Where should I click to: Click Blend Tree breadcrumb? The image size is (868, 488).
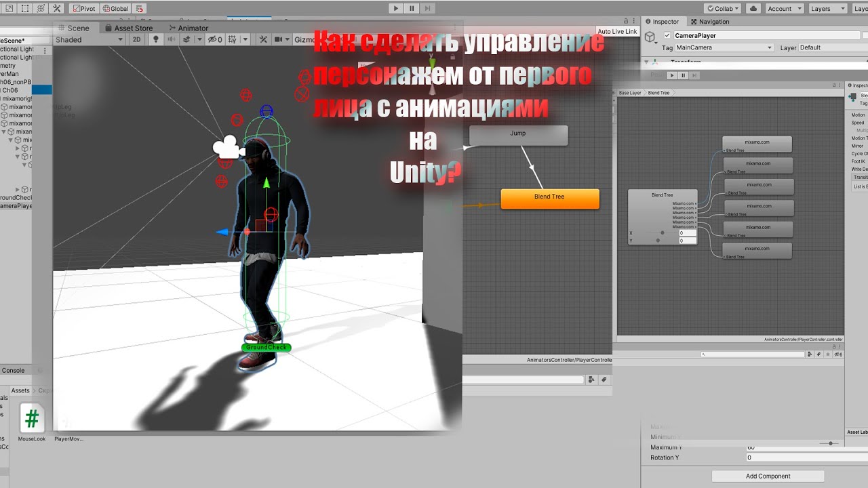point(659,93)
